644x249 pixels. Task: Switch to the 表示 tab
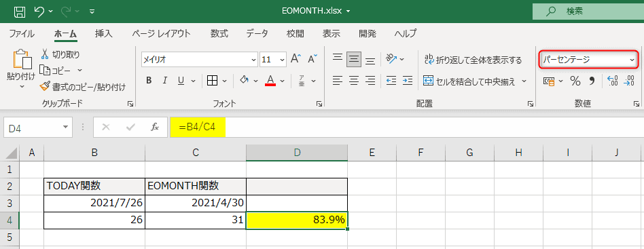pyautogui.click(x=331, y=34)
